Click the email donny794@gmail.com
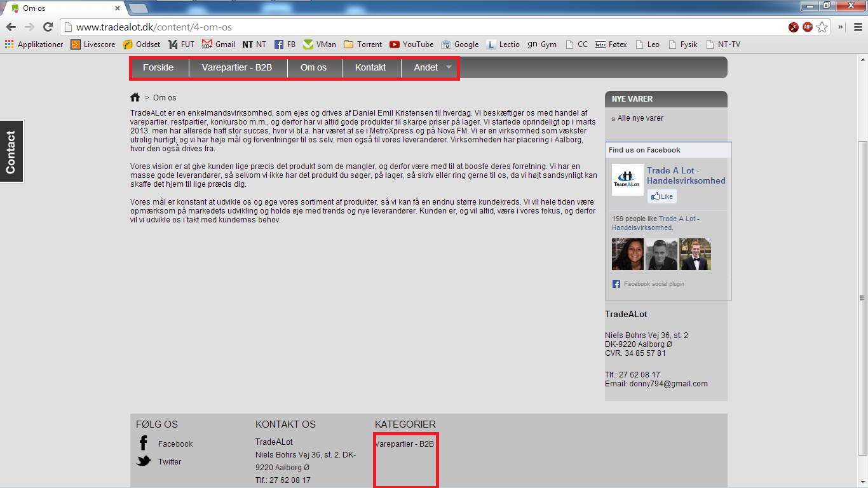 coord(667,384)
